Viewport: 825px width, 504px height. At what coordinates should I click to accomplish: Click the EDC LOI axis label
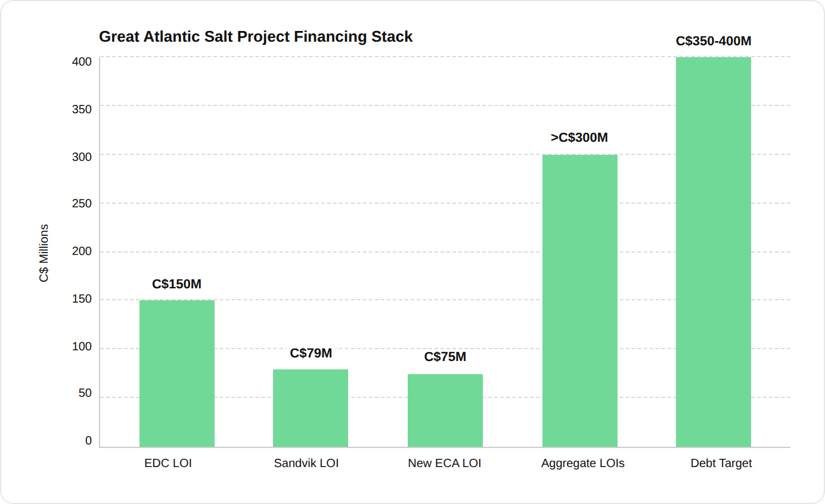pyautogui.click(x=168, y=463)
